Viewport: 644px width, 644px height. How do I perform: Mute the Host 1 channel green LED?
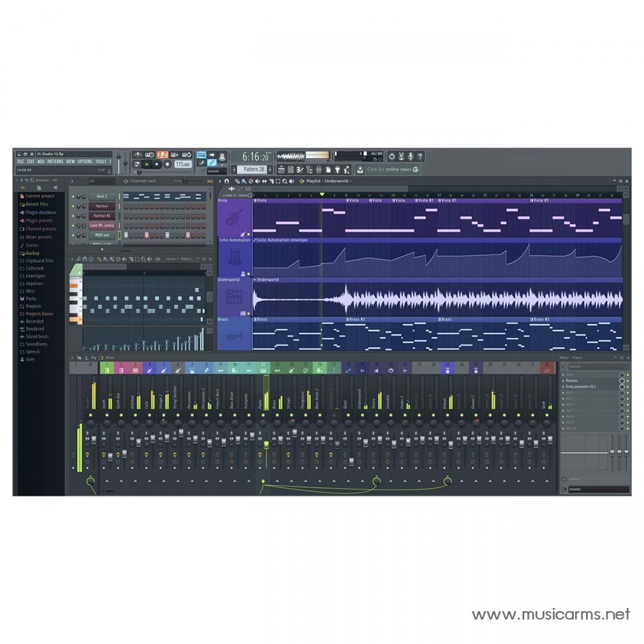click(x=73, y=196)
